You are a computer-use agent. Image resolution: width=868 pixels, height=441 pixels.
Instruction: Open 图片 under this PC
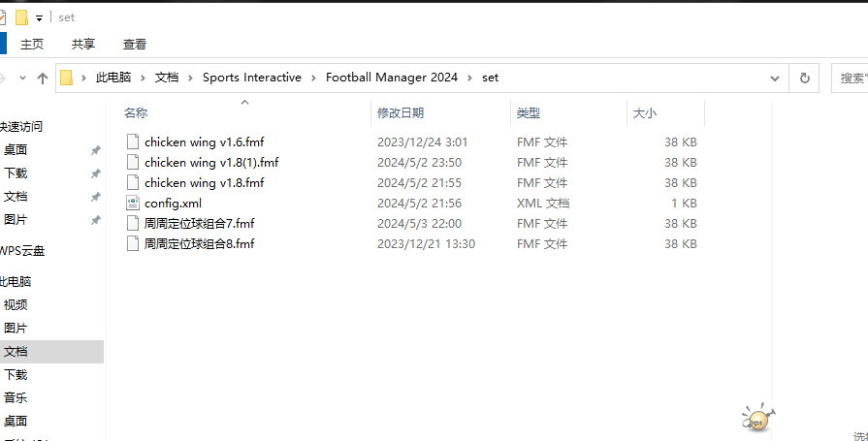(x=16, y=329)
